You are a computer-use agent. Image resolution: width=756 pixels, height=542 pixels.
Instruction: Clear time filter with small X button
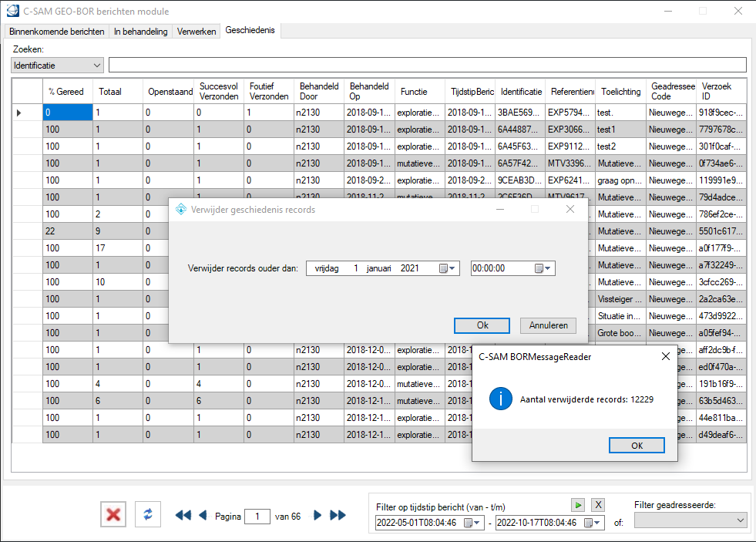[x=598, y=504]
